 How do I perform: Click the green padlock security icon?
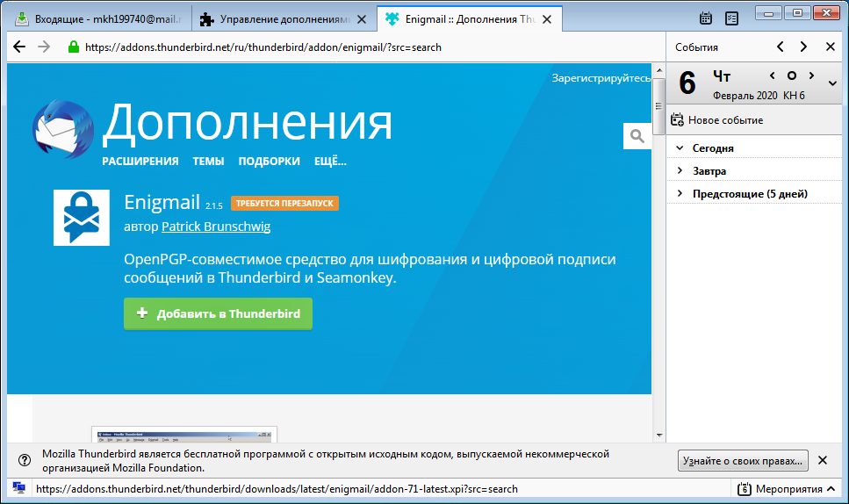[x=74, y=47]
